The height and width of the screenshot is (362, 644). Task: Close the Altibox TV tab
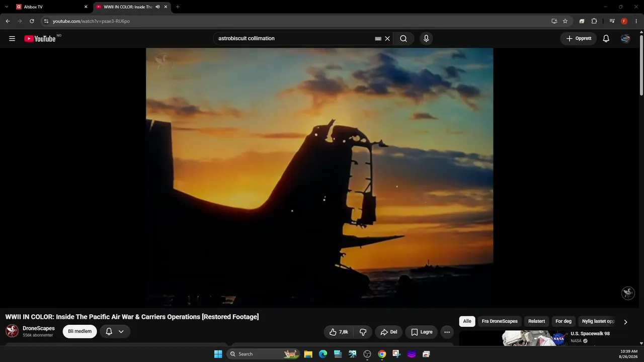click(x=86, y=7)
